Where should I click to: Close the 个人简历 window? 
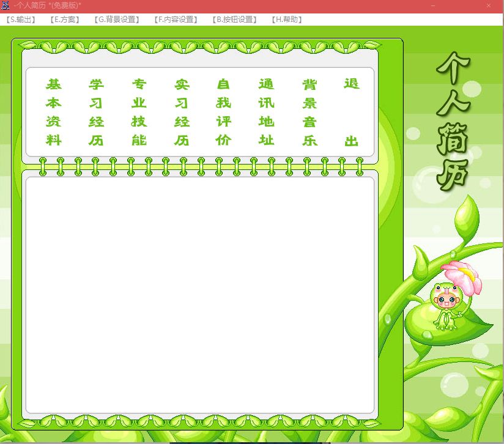[488, 6]
